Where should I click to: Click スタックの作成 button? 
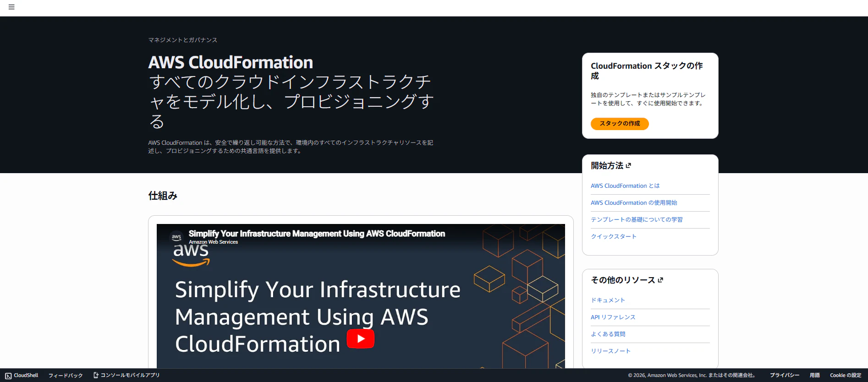pyautogui.click(x=620, y=124)
